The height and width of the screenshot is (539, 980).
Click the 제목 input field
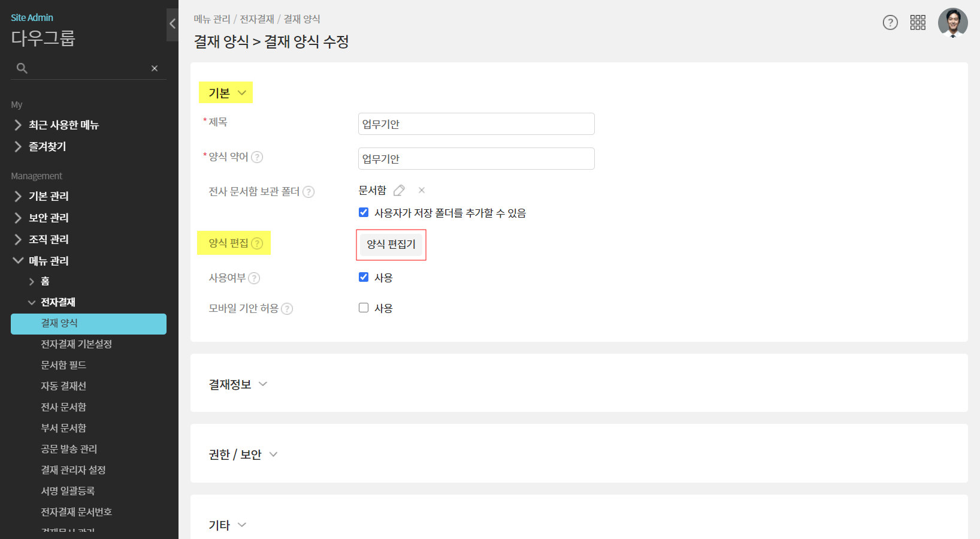coord(476,124)
